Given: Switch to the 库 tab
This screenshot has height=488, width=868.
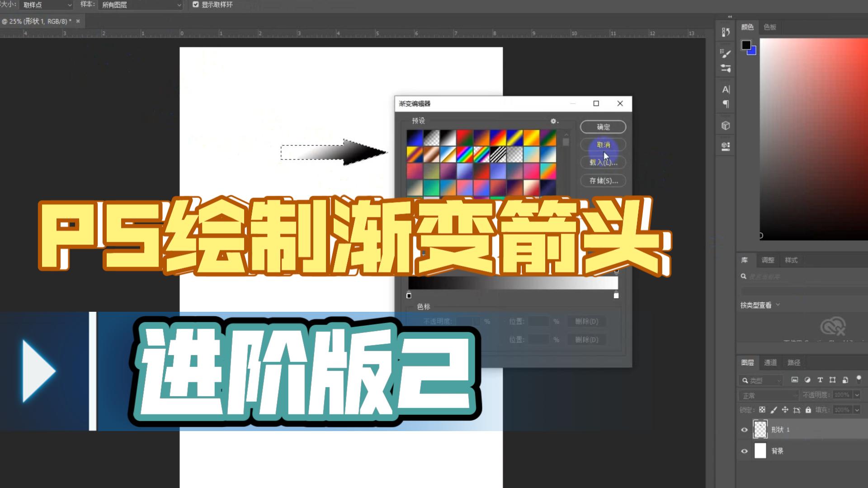Looking at the screenshot, I should 745,260.
